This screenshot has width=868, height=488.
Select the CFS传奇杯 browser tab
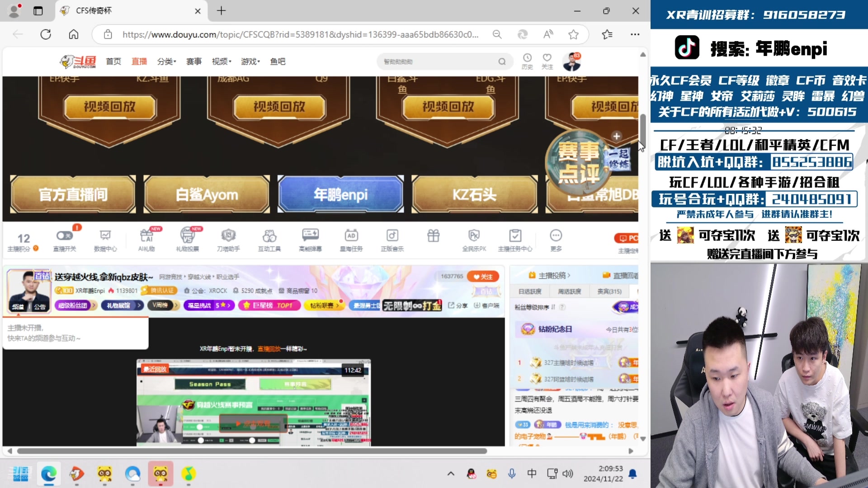point(131,11)
